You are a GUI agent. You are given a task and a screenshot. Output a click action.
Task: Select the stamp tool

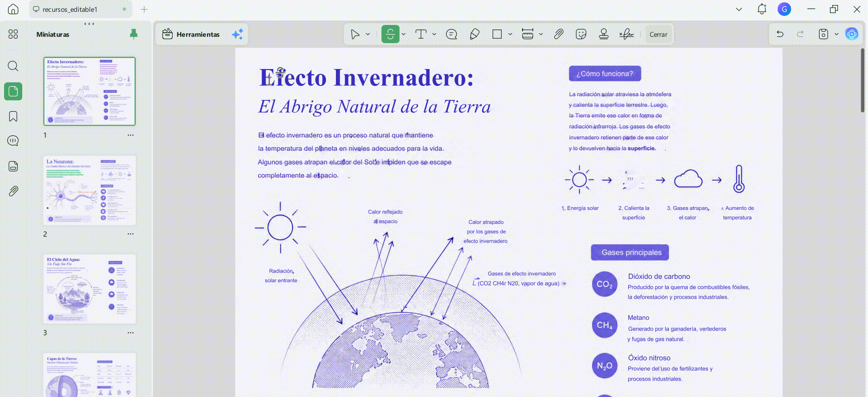coord(604,34)
